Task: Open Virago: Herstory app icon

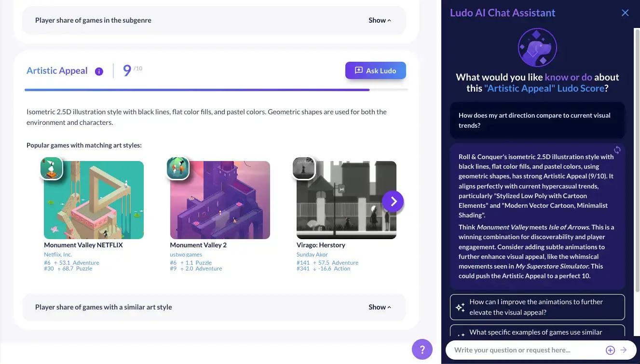Action: [304, 168]
